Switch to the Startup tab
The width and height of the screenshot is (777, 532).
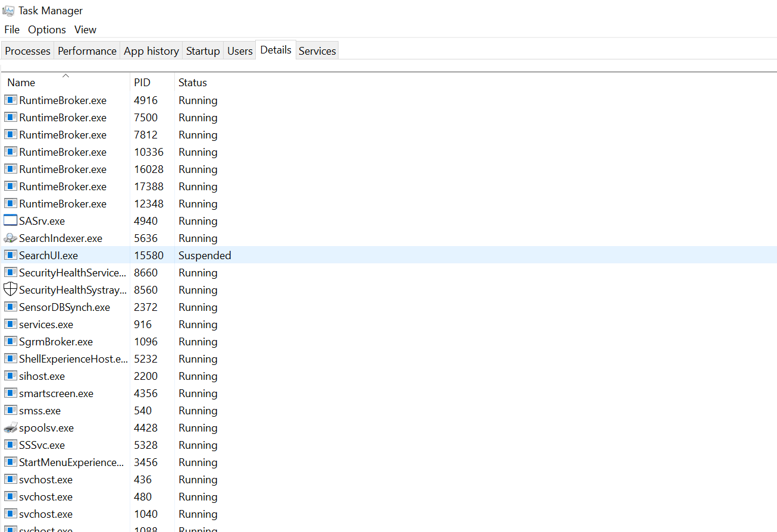203,51
